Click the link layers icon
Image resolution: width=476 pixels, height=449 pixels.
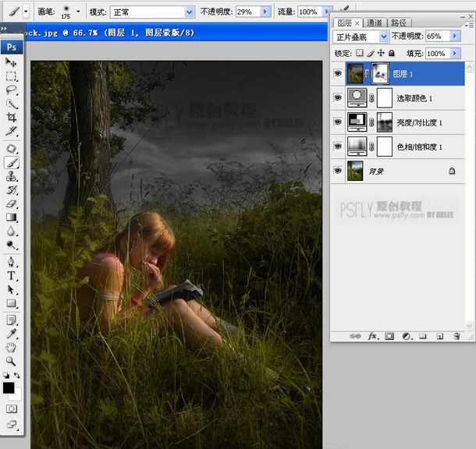pyautogui.click(x=355, y=336)
